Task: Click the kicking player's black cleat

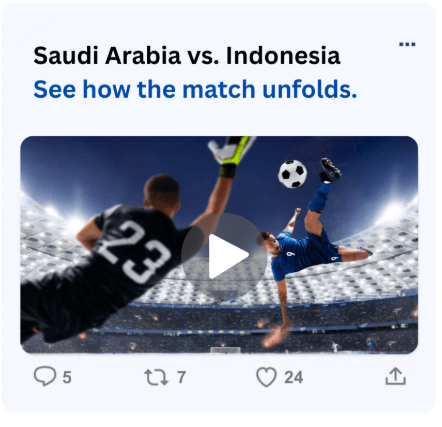Action: (x=330, y=170)
